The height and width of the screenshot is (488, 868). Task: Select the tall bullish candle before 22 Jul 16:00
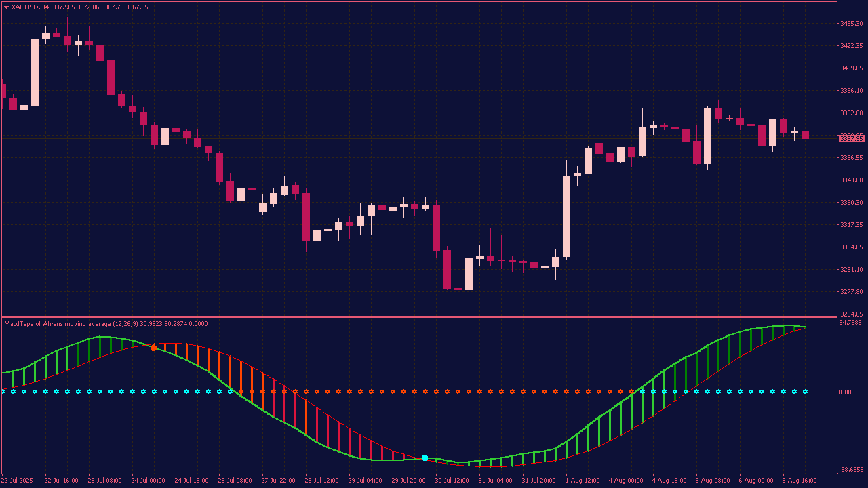pos(35,73)
